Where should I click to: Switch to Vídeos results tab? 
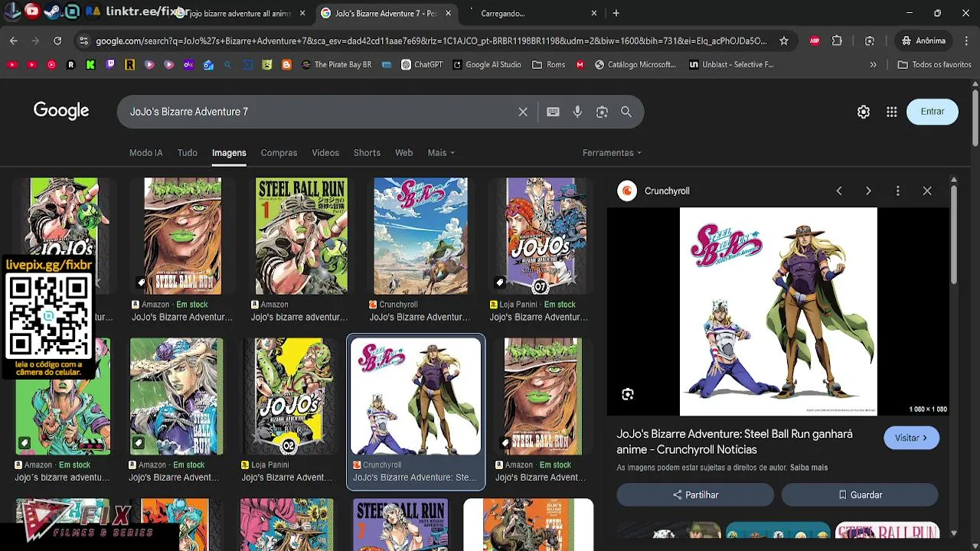pos(325,153)
